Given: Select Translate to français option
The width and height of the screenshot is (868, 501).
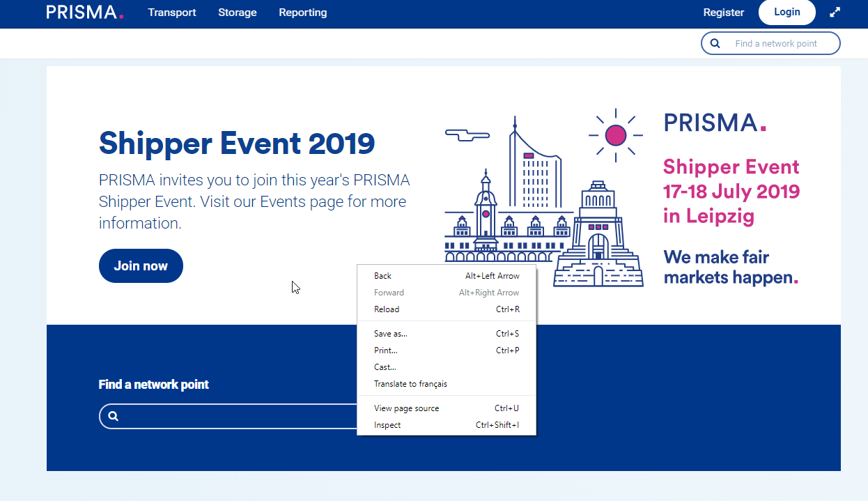Looking at the screenshot, I should click(x=410, y=384).
